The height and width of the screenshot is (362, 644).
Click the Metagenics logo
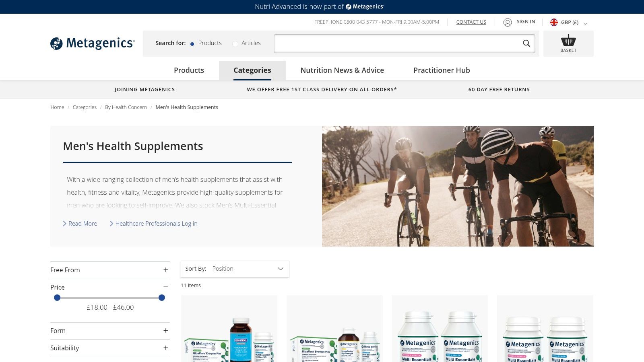click(93, 43)
